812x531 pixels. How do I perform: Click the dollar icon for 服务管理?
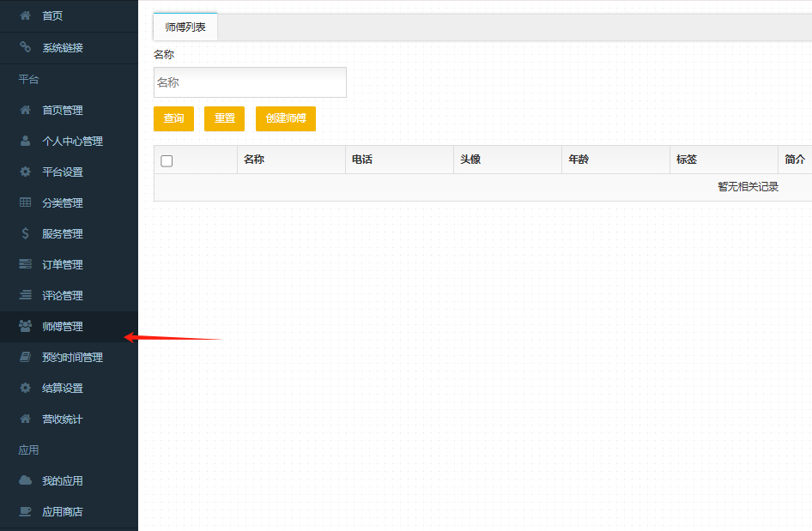25,234
